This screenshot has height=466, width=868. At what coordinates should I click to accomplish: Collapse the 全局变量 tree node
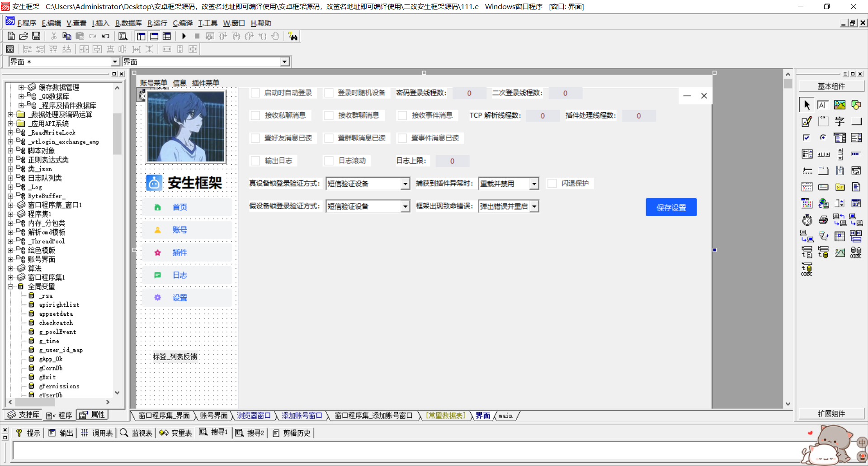click(10, 286)
